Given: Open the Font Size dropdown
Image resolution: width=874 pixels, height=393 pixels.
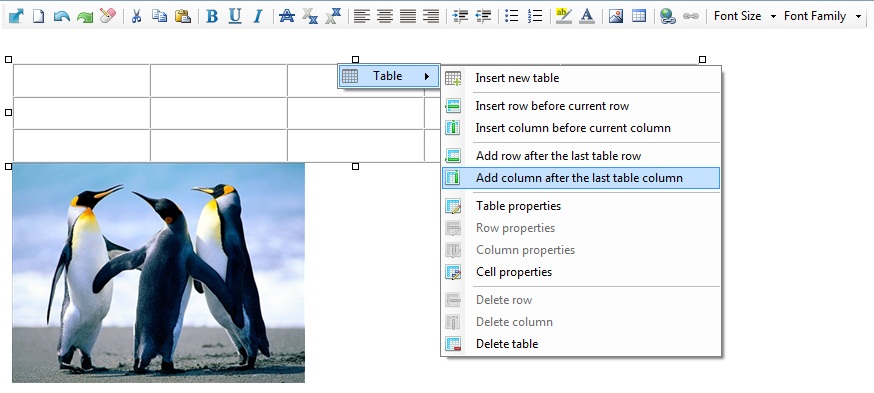Looking at the screenshot, I should (745, 16).
